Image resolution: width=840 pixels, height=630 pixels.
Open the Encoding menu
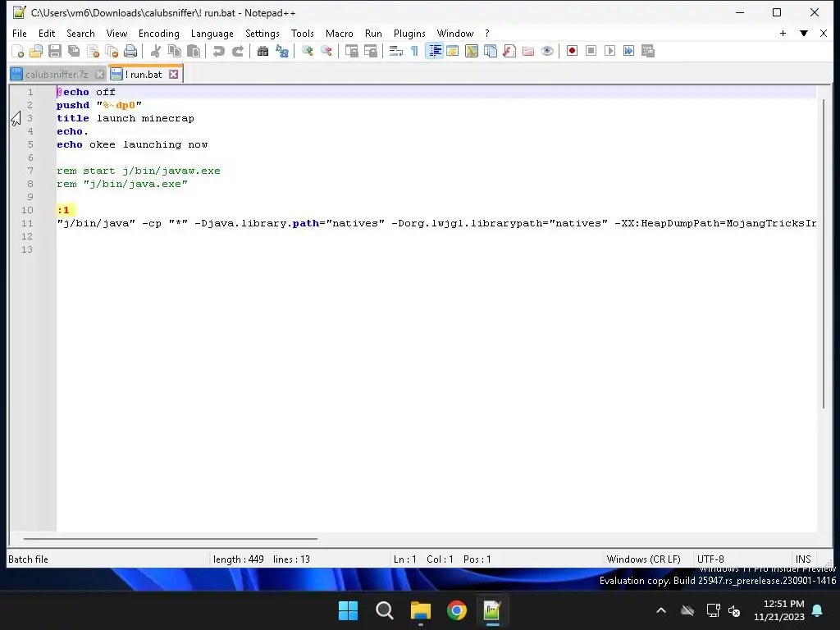158,33
